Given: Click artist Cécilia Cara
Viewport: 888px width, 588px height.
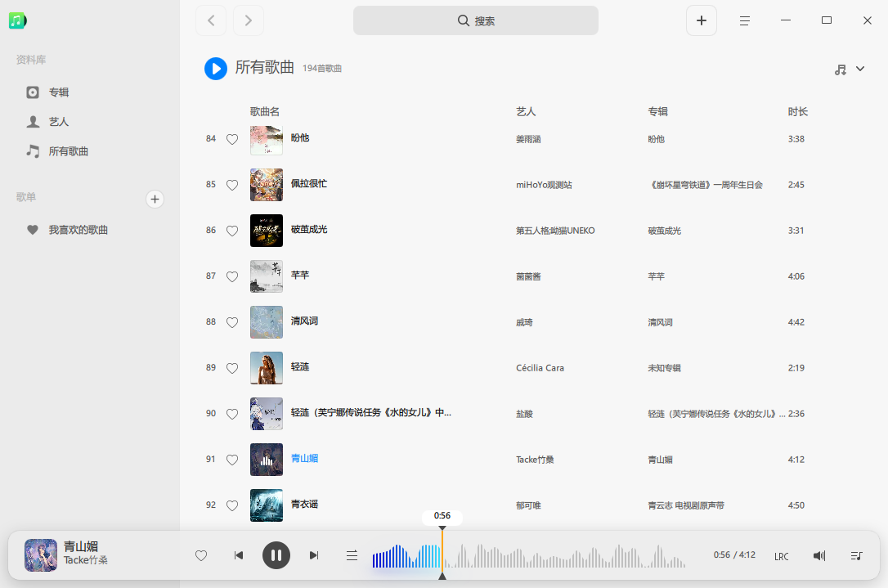Looking at the screenshot, I should pyautogui.click(x=540, y=368).
